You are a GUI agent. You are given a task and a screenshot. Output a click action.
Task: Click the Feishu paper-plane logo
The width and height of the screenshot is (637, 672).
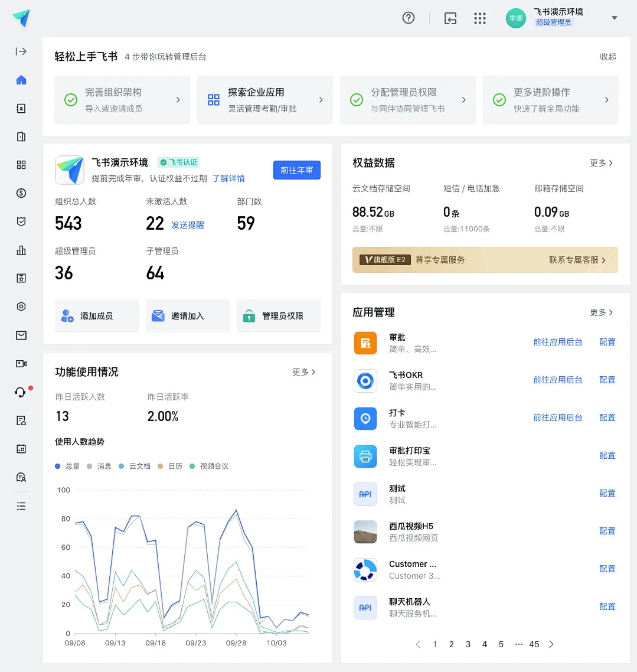(x=21, y=18)
